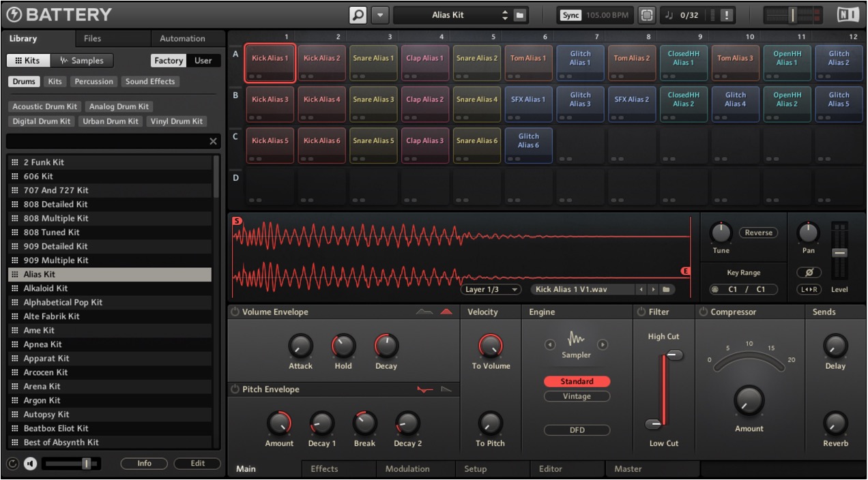Click the warning exclamation icon in header

727,15
